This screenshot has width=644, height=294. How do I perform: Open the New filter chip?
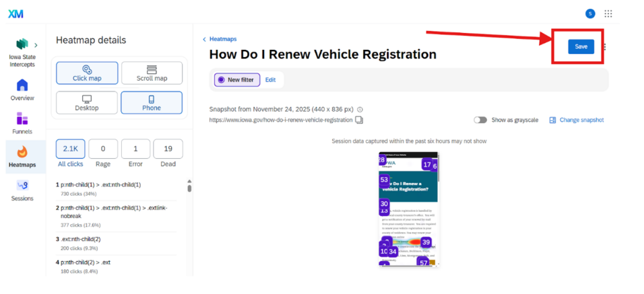(237, 80)
